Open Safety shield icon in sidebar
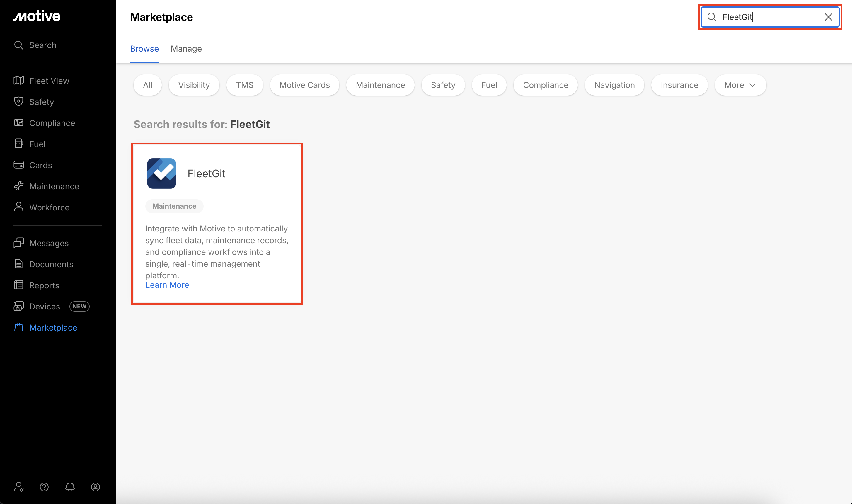852x504 pixels. click(x=19, y=102)
